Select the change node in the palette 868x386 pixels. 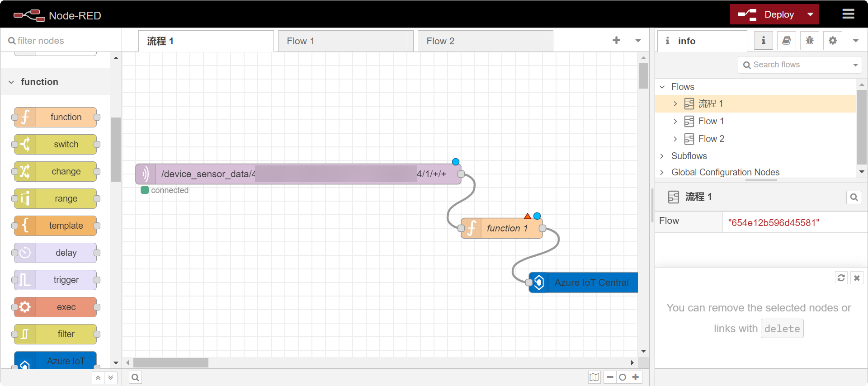pos(55,171)
